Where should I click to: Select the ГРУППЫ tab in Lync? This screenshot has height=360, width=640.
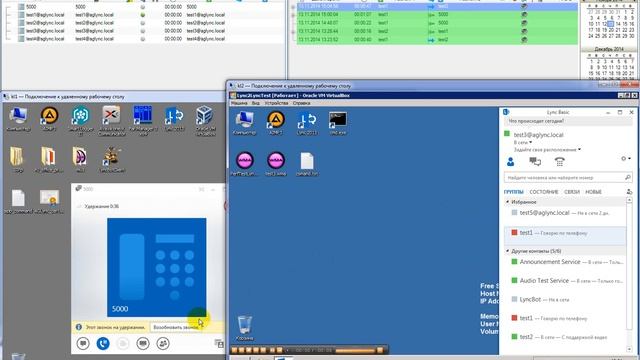pos(513,191)
